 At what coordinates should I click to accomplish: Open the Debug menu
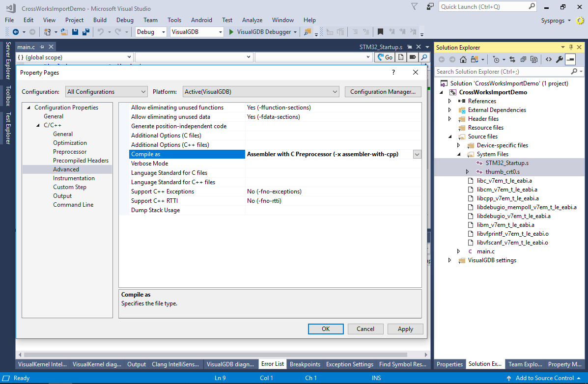pos(125,20)
